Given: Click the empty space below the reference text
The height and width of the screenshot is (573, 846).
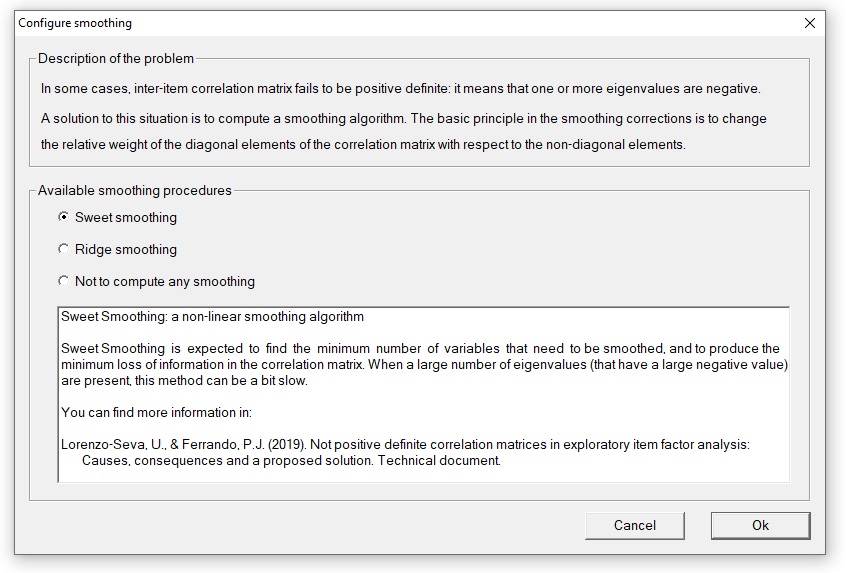Looking at the screenshot, I should tap(424, 475).
